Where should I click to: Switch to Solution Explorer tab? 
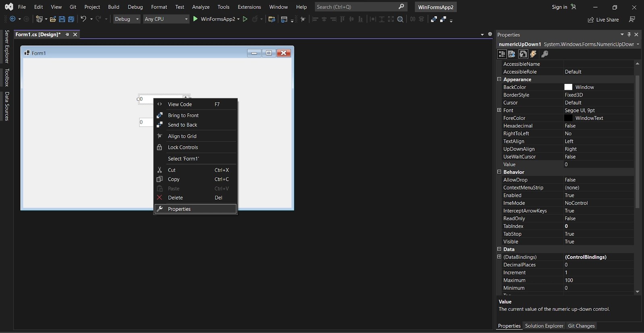click(544, 326)
